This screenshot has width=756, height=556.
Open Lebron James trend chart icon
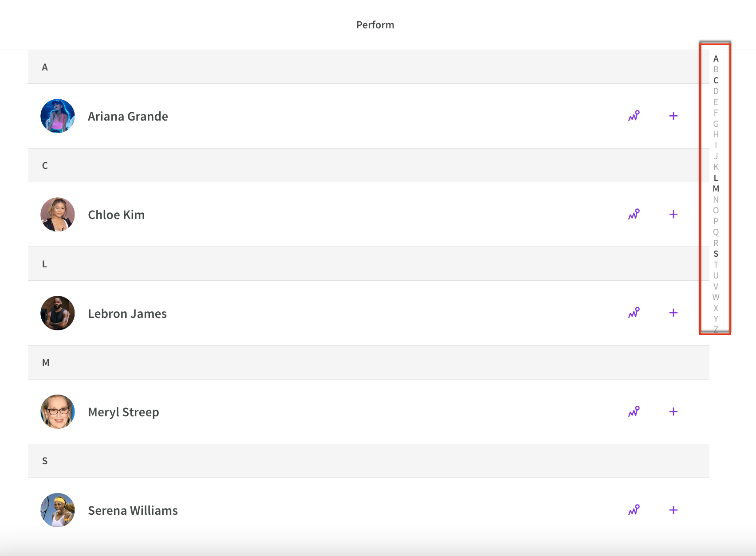click(634, 313)
